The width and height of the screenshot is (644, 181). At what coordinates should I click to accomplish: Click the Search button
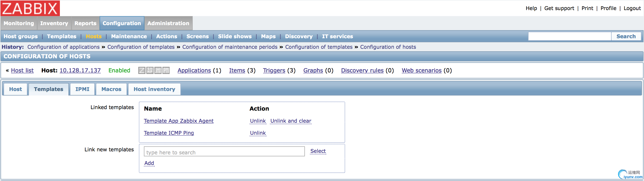pyautogui.click(x=626, y=36)
